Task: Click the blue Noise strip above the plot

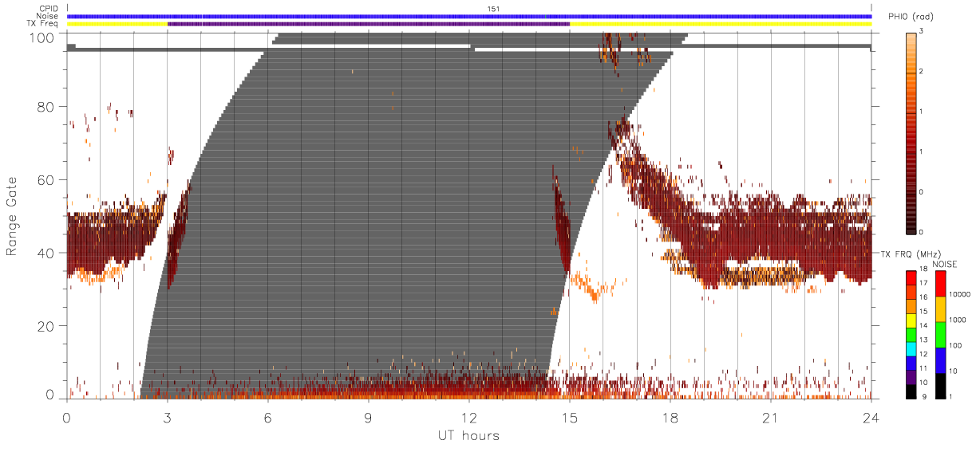Action: (x=469, y=16)
